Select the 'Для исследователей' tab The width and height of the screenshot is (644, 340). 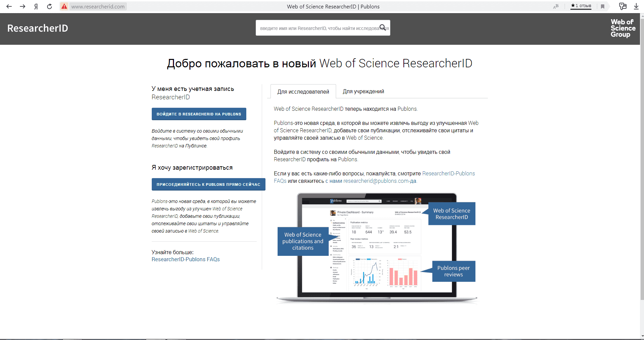pyautogui.click(x=302, y=91)
